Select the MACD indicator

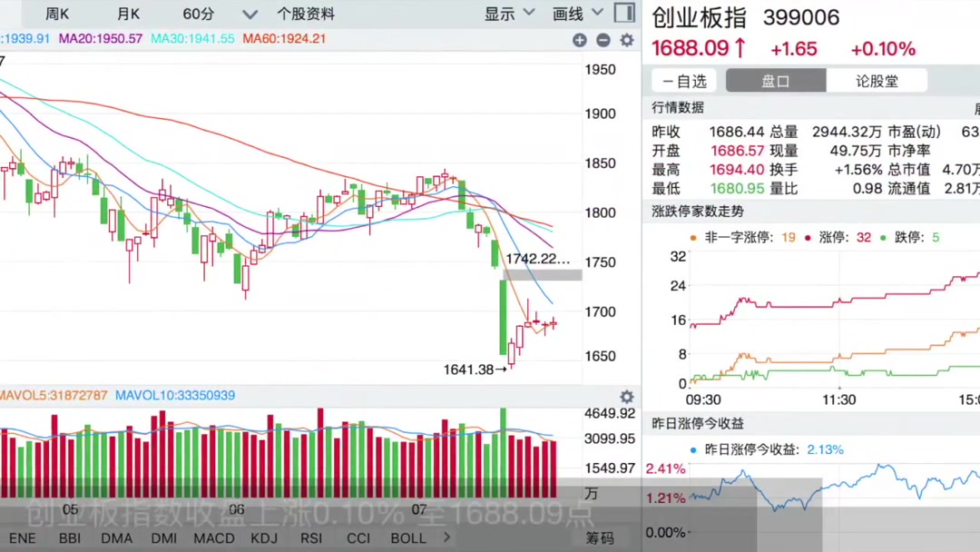[214, 538]
